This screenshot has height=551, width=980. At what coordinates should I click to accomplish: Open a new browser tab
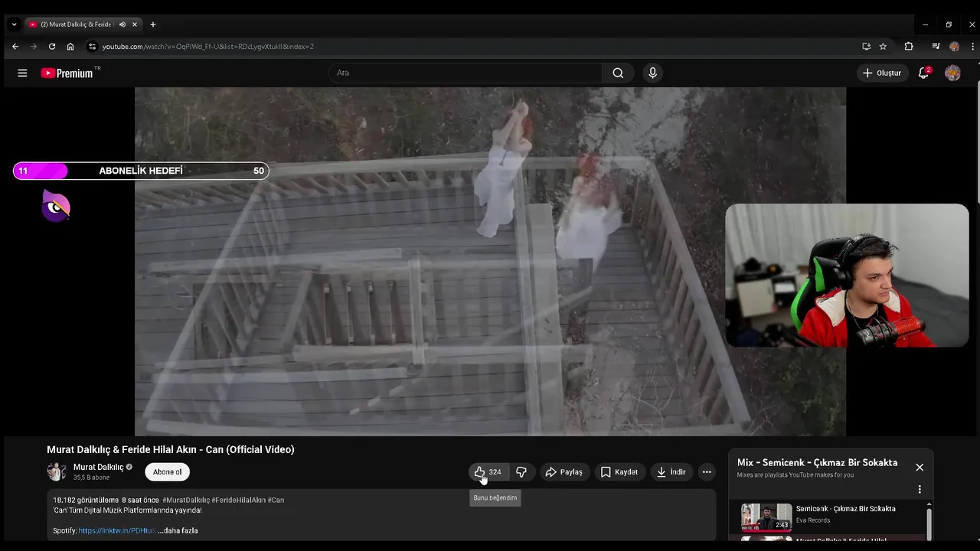[152, 24]
